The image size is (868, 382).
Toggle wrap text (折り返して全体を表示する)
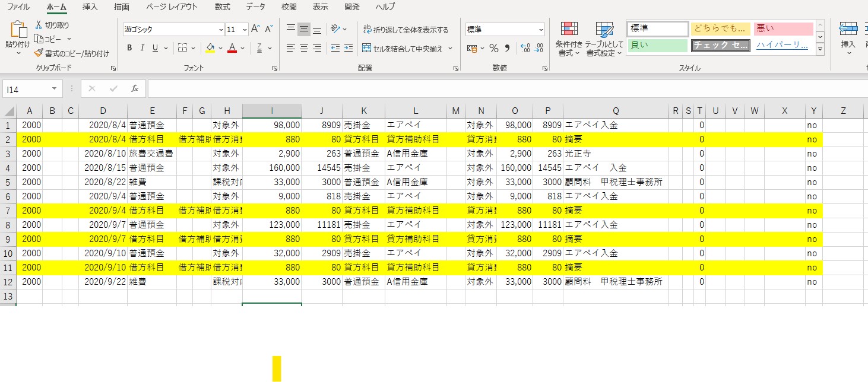tap(406, 30)
